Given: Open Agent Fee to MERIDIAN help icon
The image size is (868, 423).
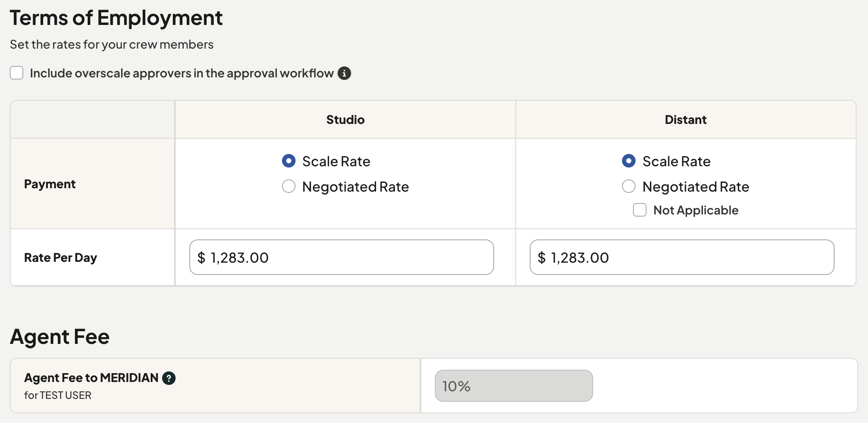Looking at the screenshot, I should (169, 378).
